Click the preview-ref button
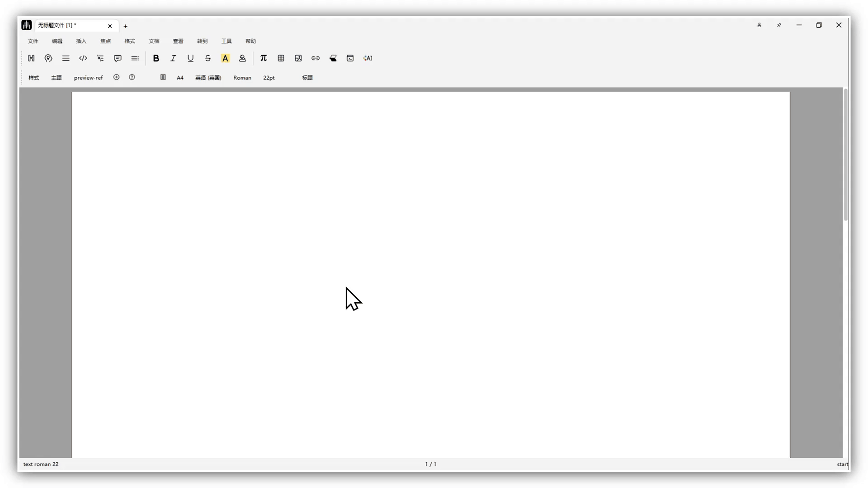This screenshot has height=488, width=868. click(x=88, y=78)
